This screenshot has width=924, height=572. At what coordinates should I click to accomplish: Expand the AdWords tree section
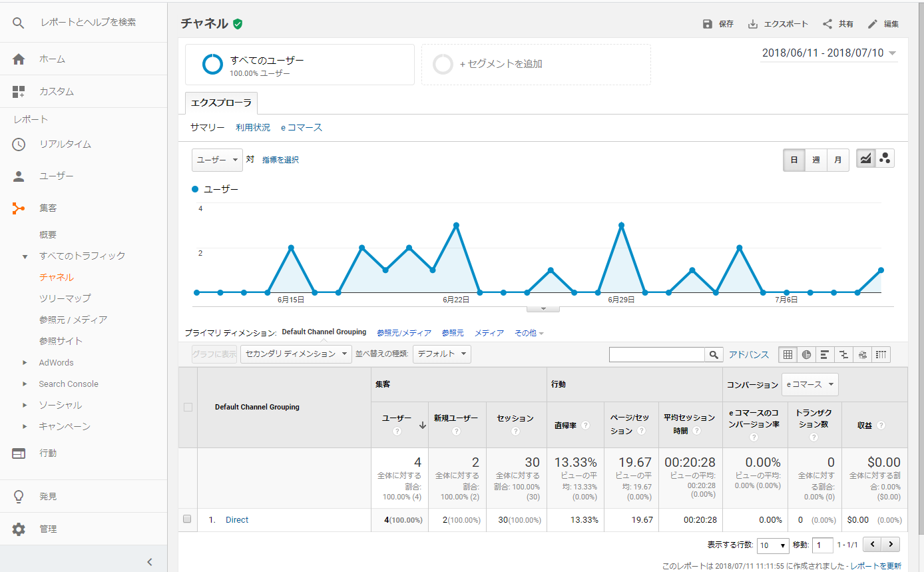coord(25,363)
